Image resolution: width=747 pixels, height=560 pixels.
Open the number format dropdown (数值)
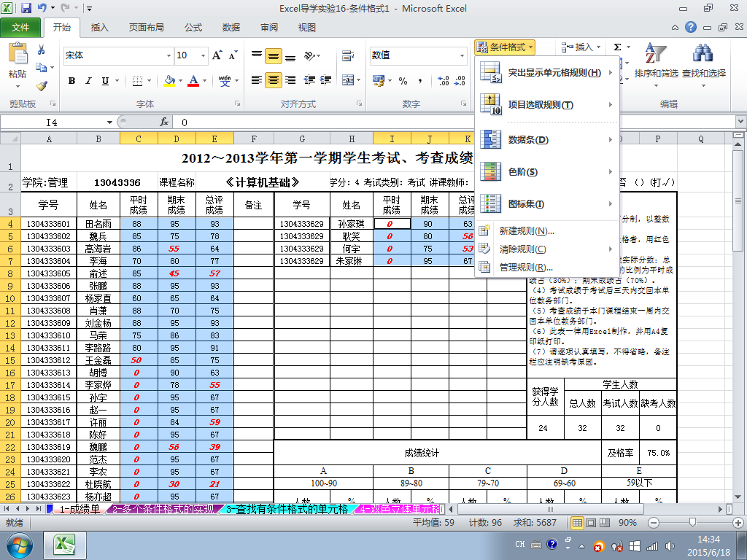462,55
